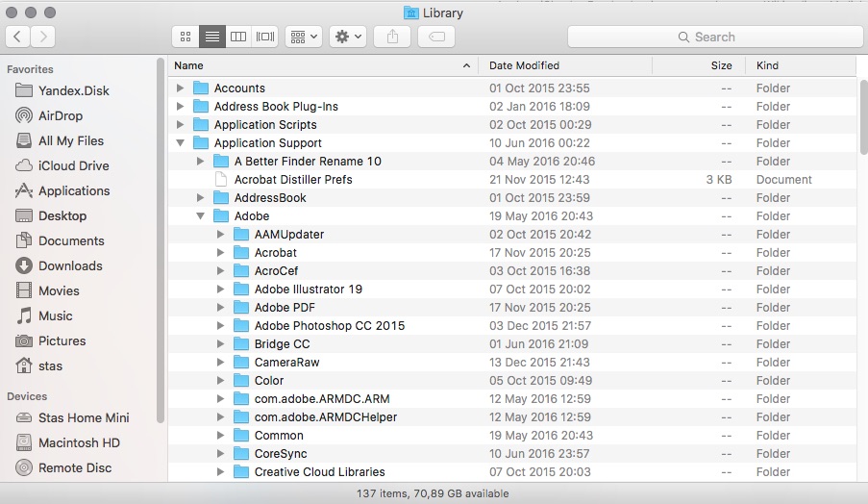This screenshot has height=504, width=868.
Task: Sort by the Date Modified column
Action: click(565, 65)
